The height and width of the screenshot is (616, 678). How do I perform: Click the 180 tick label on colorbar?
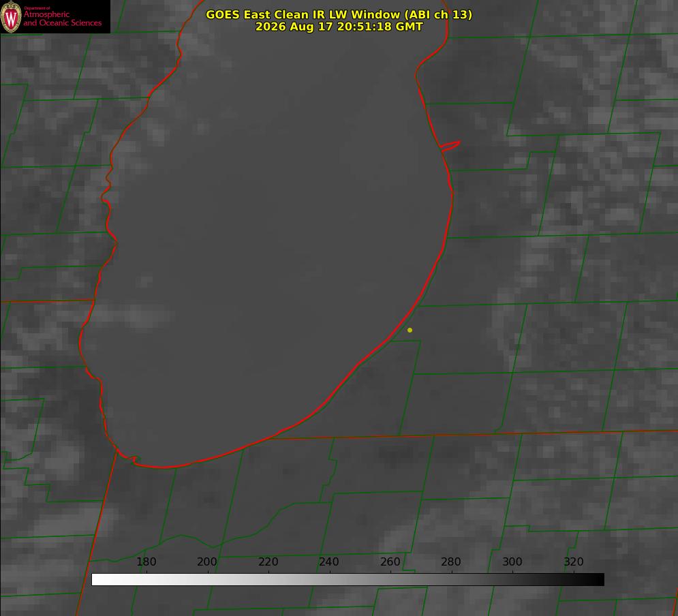(146, 561)
